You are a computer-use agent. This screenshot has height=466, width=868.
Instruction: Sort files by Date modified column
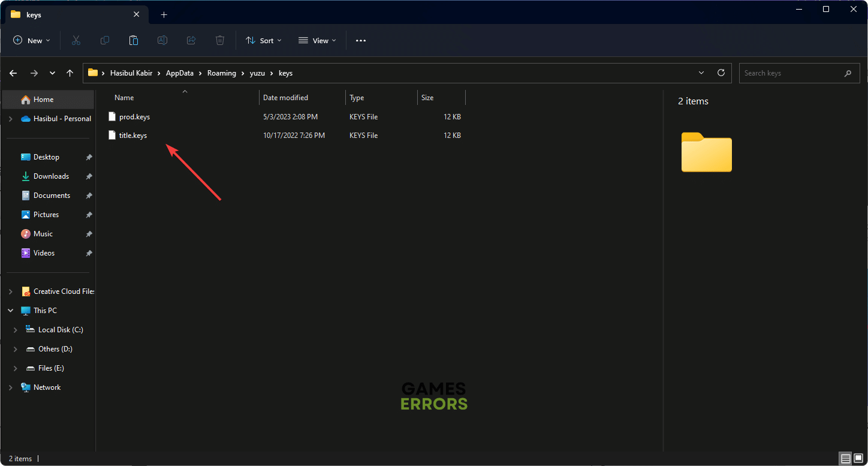(286, 98)
